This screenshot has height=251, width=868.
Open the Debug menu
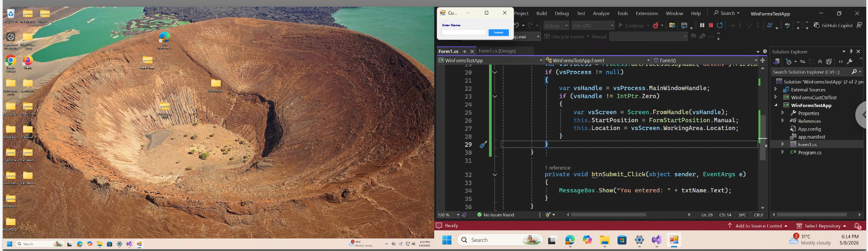pos(561,13)
